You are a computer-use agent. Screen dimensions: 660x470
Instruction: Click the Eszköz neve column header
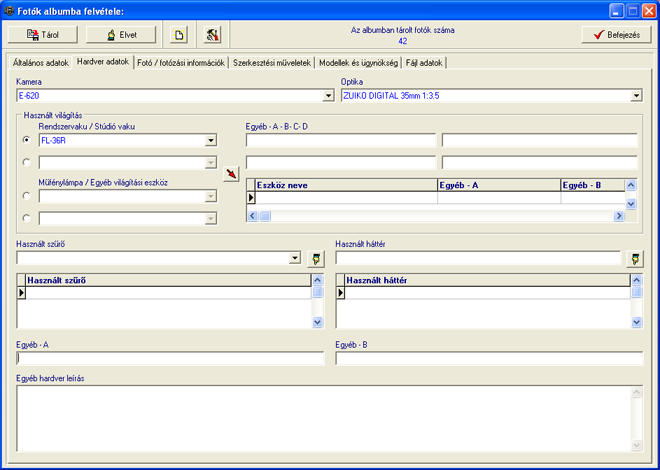[x=346, y=185]
